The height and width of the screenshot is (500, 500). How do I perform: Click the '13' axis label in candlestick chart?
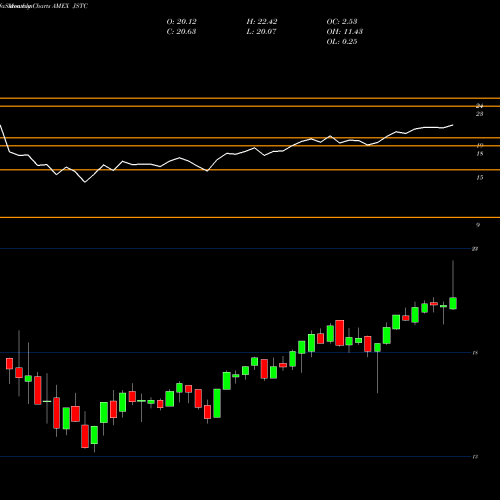click(x=476, y=457)
